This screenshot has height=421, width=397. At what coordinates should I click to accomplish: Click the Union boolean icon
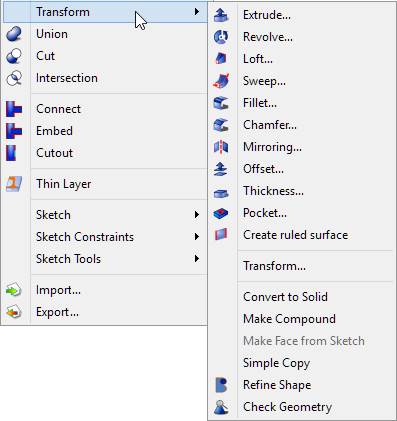[x=14, y=34]
